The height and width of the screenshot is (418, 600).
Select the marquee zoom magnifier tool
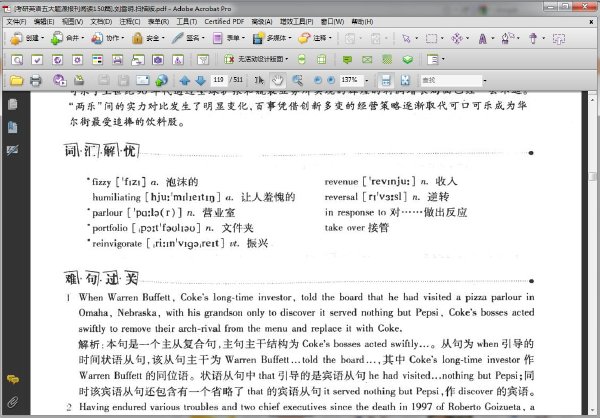297,80
